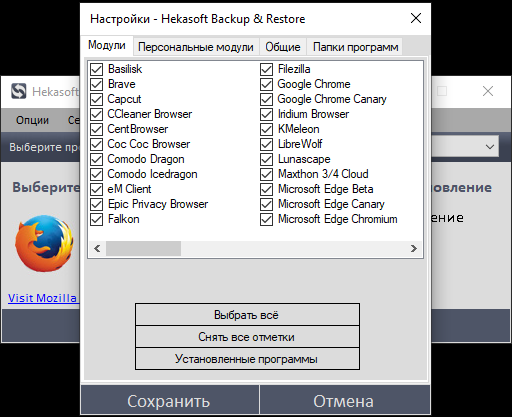512x417 pixels.
Task: Click the horizontal scrollbar thumb
Action: click(x=143, y=248)
